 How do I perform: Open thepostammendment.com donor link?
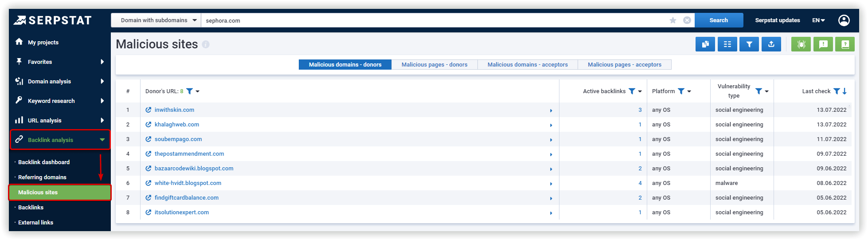[x=189, y=154]
